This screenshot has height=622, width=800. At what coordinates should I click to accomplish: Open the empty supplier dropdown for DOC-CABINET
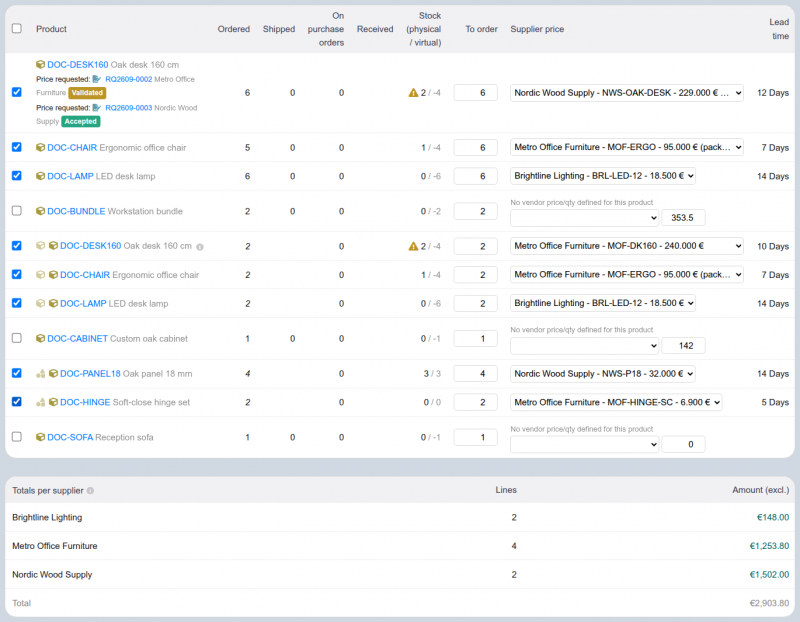[x=585, y=345]
